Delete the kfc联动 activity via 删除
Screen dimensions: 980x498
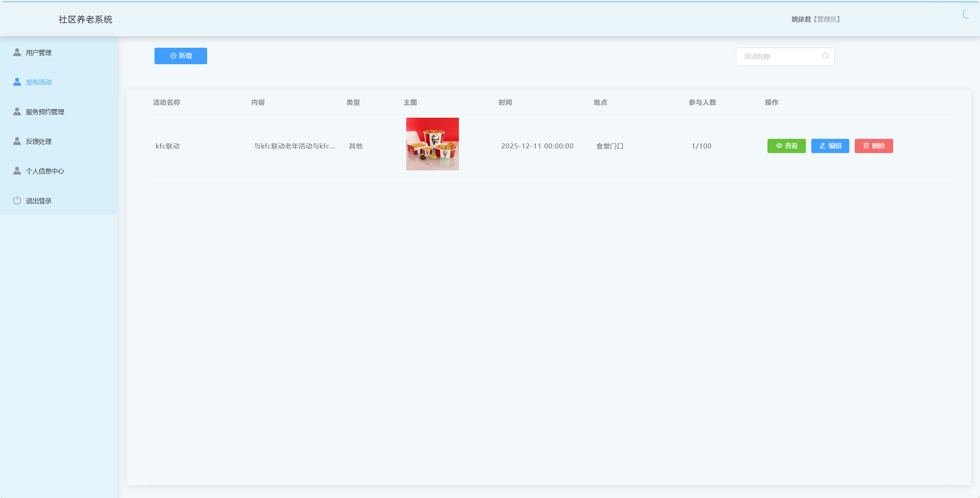click(x=874, y=146)
